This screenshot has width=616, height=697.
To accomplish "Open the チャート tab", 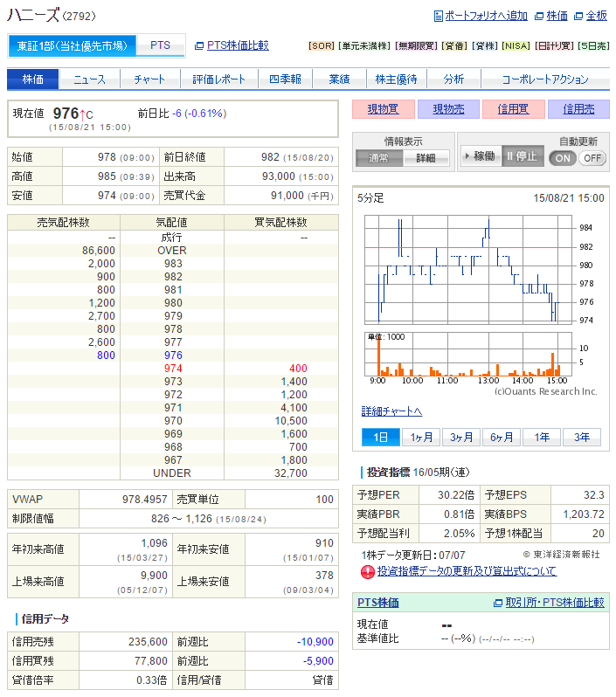I will click(149, 79).
